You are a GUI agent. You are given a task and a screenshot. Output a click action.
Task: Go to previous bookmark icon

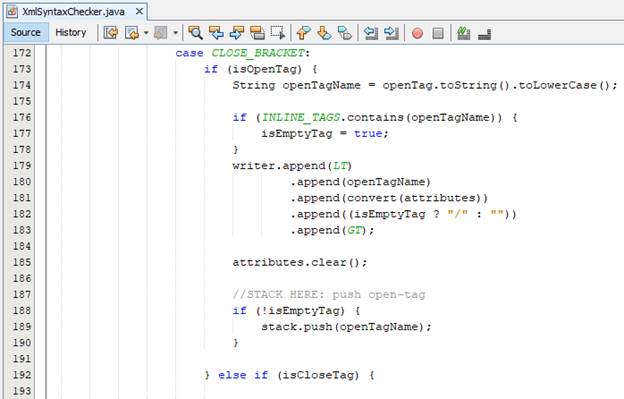(x=304, y=33)
